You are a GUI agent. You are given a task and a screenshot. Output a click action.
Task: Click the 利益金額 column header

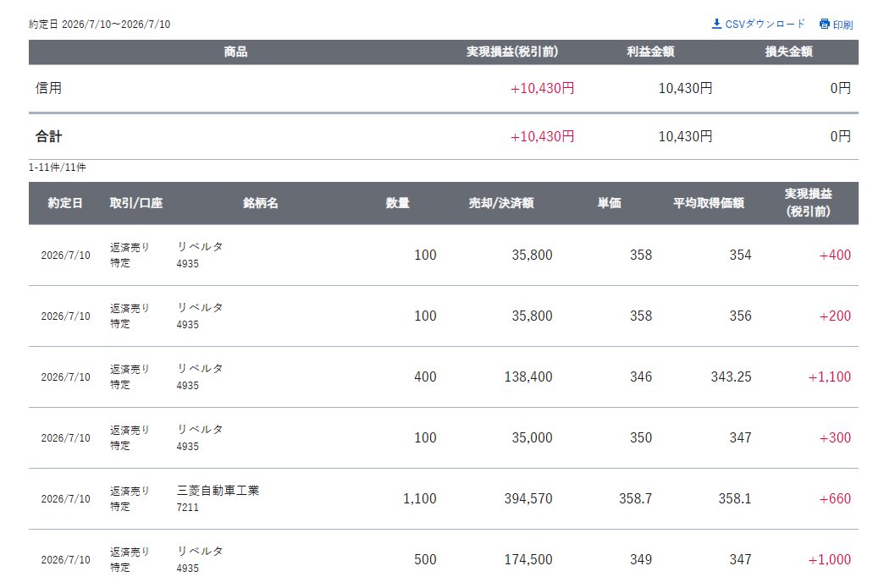coord(650,52)
